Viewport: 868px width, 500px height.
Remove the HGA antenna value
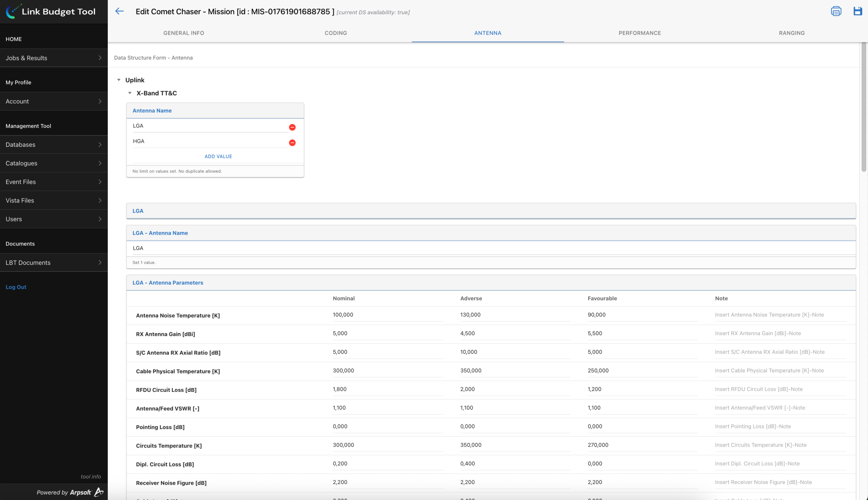tap(292, 142)
